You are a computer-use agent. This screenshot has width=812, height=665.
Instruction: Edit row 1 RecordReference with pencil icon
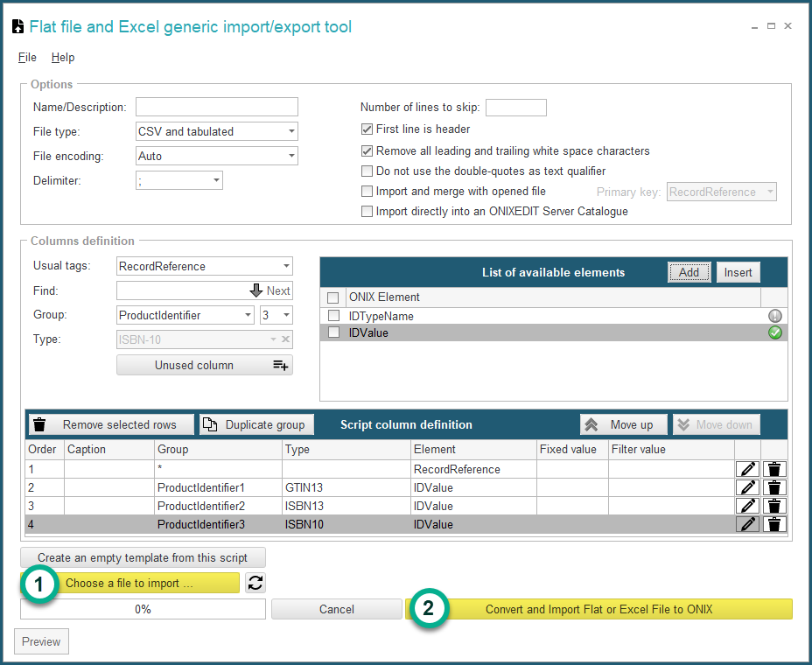[747, 469]
